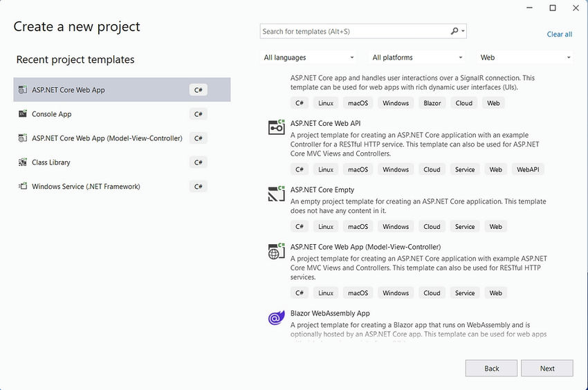
Task: Click the Windows Service (.NET Framework) icon
Action: 23,186
